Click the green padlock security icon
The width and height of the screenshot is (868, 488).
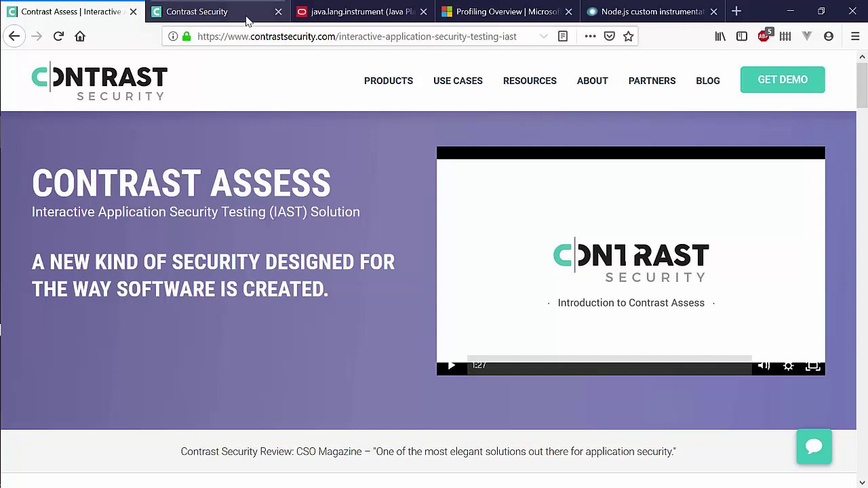pyautogui.click(x=186, y=37)
